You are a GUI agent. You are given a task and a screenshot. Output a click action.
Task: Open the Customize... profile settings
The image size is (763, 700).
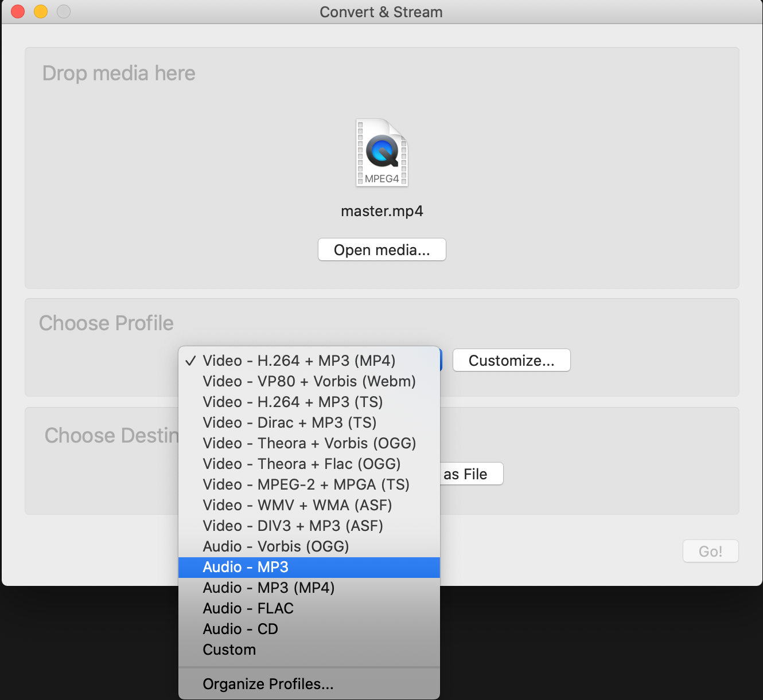tap(512, 361)
